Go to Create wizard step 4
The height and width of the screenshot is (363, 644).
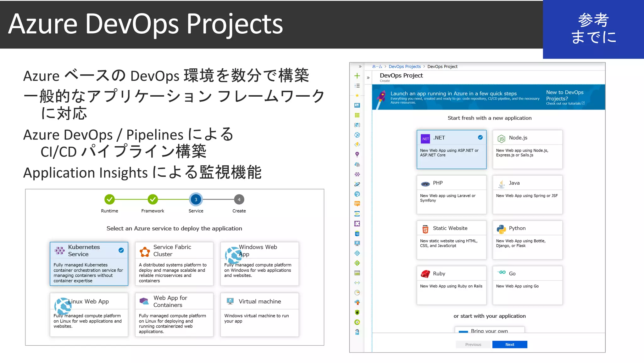click(239, 199)
